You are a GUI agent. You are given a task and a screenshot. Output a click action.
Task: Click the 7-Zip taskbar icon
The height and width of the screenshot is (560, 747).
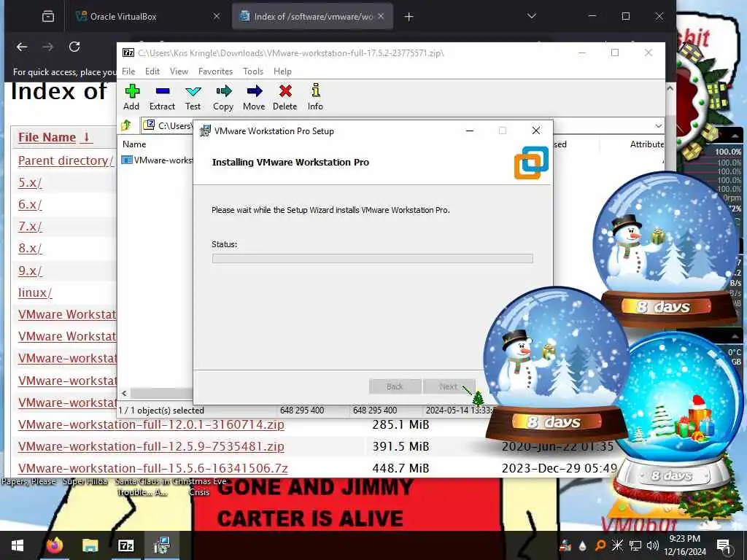(x=125, y=545)
